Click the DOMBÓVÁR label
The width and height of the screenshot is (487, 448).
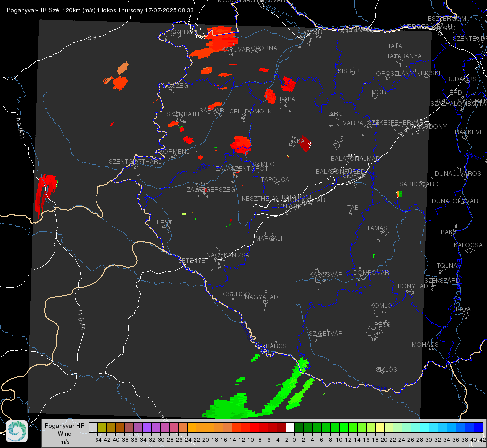tap(371, 273)
